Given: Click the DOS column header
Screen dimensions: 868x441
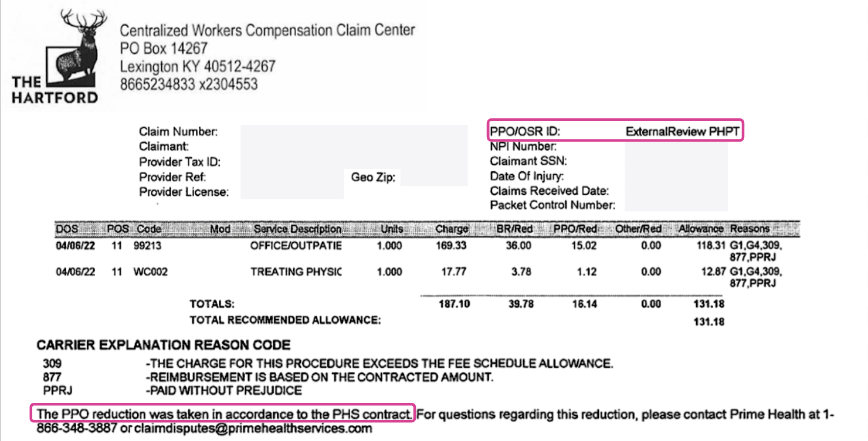Looking at the screenshot, I should click(66, 229).
